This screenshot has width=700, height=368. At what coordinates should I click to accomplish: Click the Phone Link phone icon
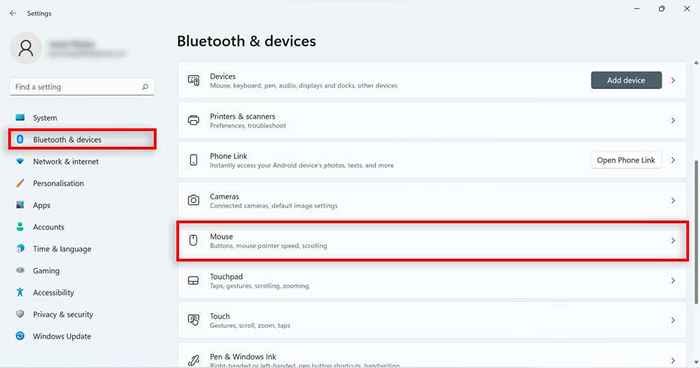pos(193,160)
